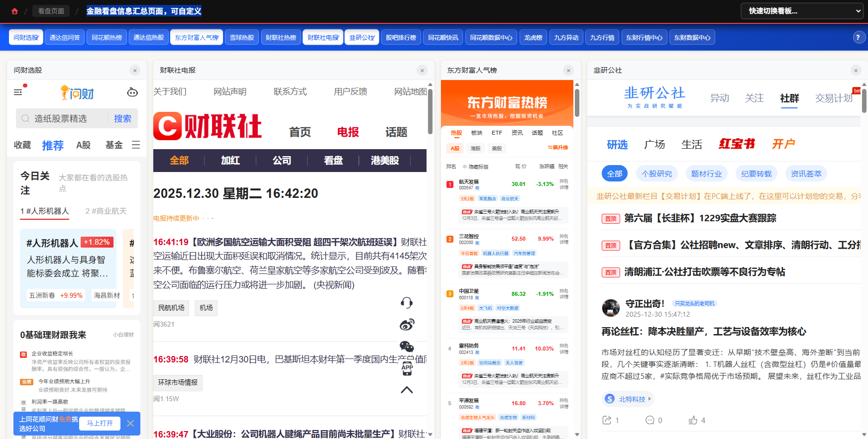868x439 pixels.
Task: Switch to the 推荐 tab in 问财
Action: tap(53, 145)
